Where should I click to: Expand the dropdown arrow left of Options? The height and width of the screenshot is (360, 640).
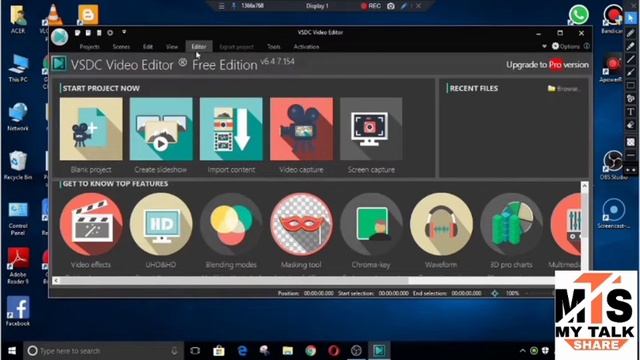pyautogui.click(x=544, y=46)
